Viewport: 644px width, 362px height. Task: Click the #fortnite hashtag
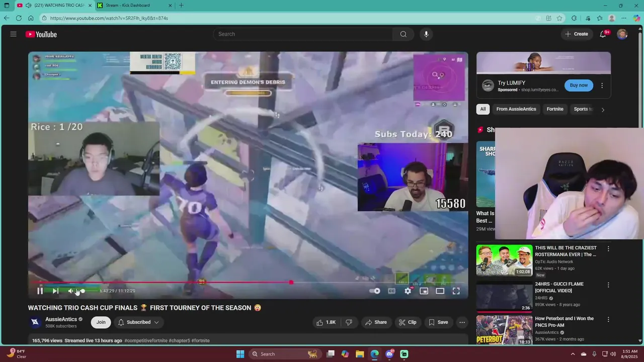pyautogui.click(x=200, y=340)
